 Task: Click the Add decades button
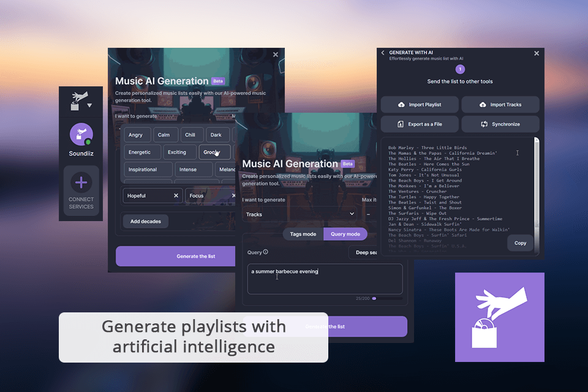[x=146, y=221]
